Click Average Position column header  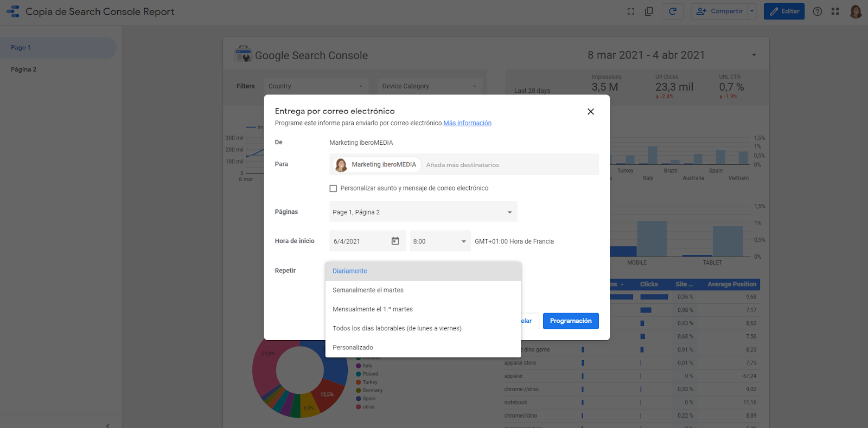click(x=732, y=284)
